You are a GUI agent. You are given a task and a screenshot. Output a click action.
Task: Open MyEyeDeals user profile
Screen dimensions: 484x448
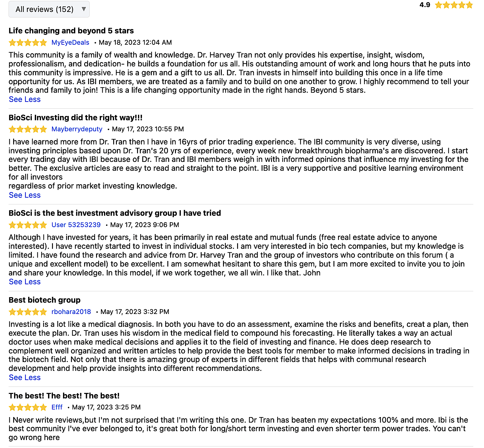[x=70, y=43]
